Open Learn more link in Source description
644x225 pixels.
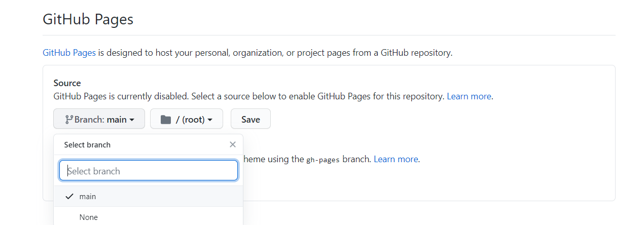click(469, 96)
